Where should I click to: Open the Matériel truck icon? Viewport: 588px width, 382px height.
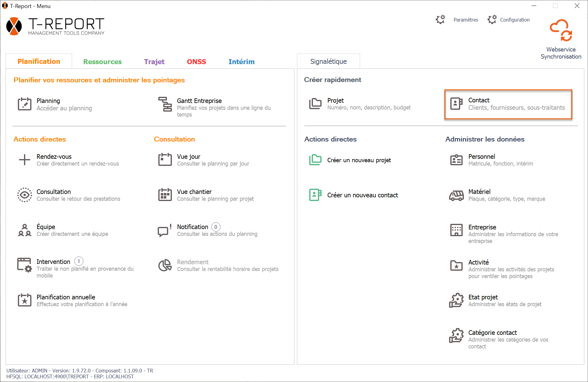(x=456, y=195)
